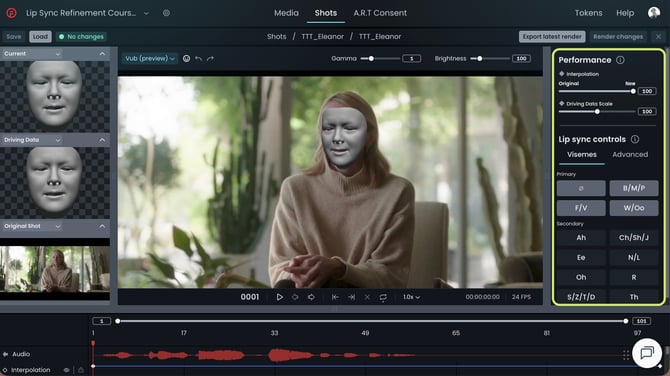Select the B/M/P viseme
The image size is (670, 376).
tap(634, 188)
